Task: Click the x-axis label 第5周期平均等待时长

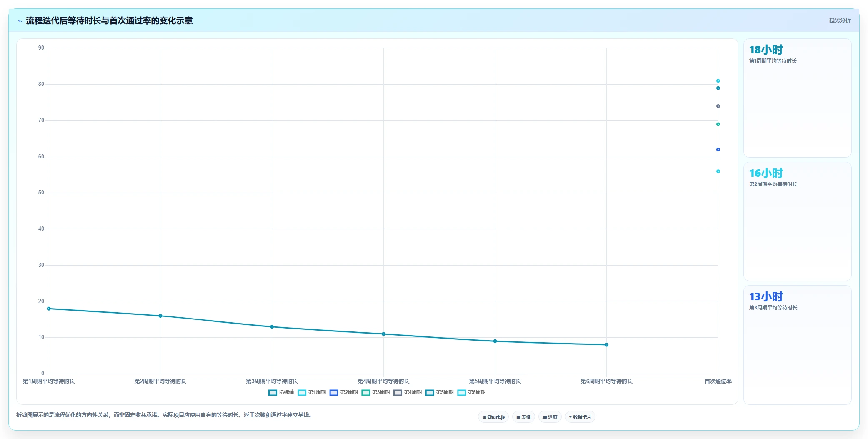Action: pos(495,381)
